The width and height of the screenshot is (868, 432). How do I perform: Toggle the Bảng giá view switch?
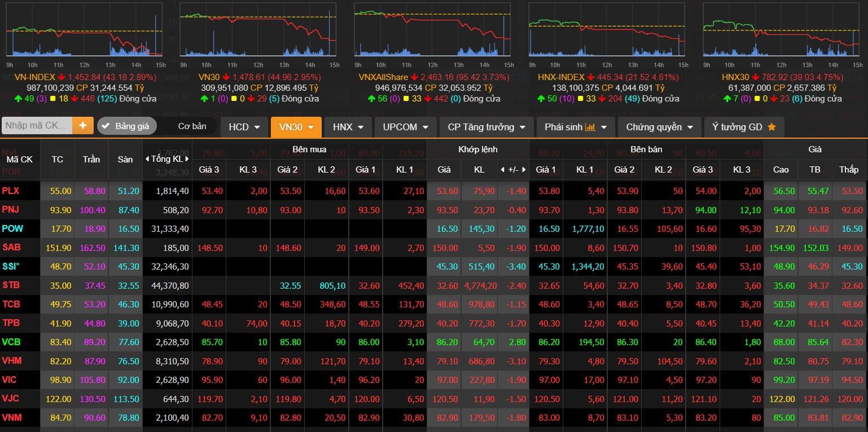point(127,126)
